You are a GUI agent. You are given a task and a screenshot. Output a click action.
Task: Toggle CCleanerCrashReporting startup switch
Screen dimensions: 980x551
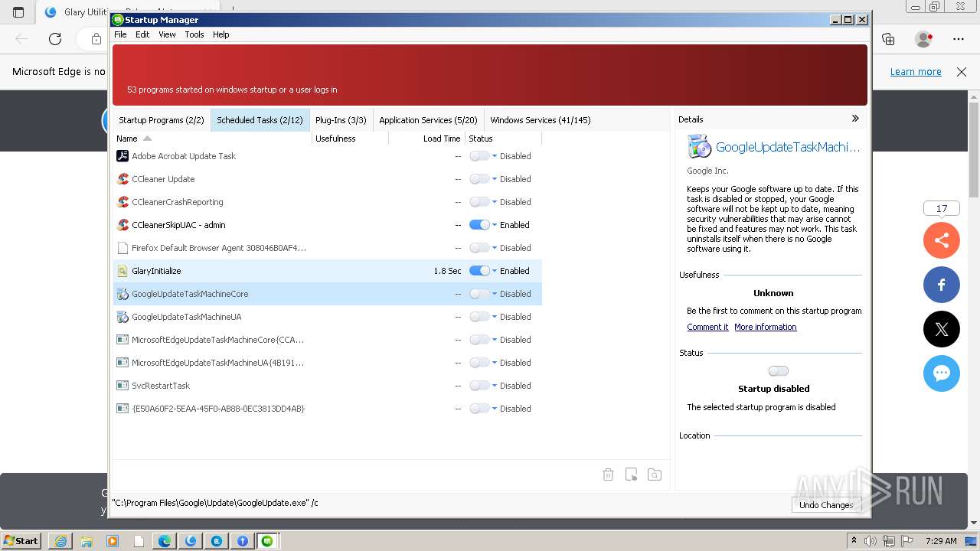pos(479,202)
